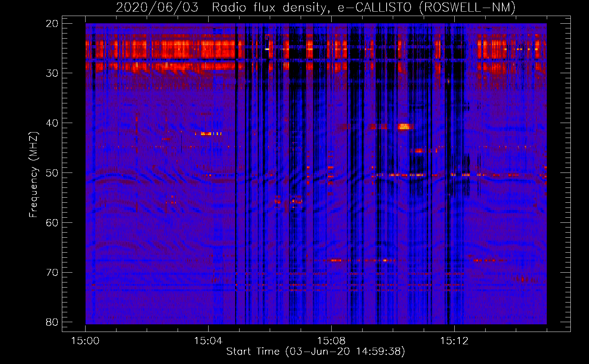Select the '80' frequency tick label

pyautogui.click(x=52, y=322)
